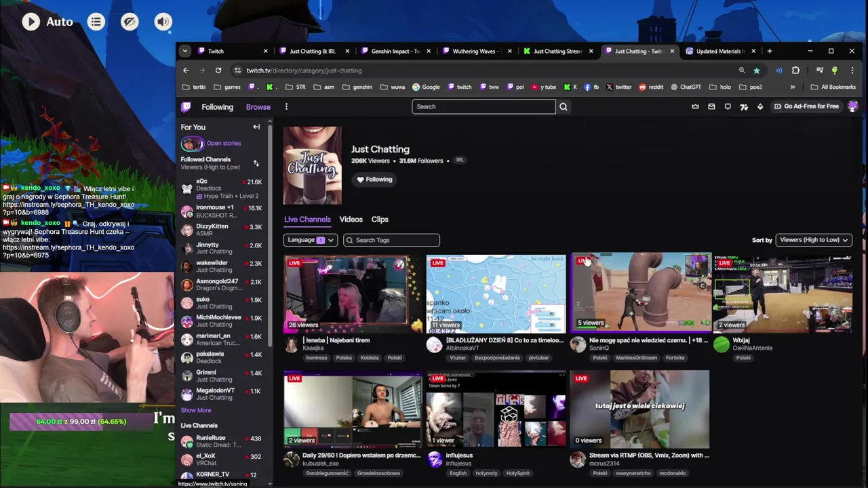
Task: Switch to Wuthering Waves browser tab
Action: coord(475,51)
